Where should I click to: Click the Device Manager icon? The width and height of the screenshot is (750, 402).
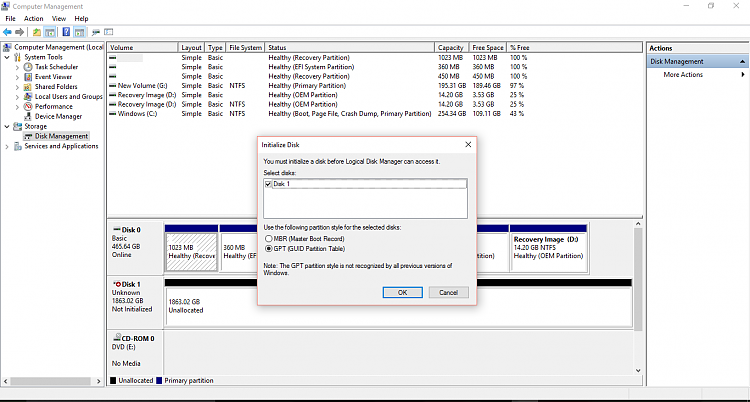(28, 116)
